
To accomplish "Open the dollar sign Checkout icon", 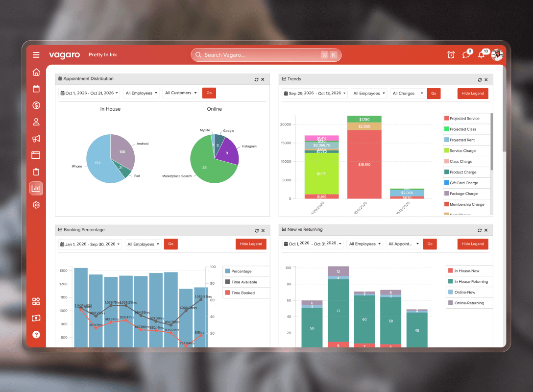I will [x=36, y=105].
